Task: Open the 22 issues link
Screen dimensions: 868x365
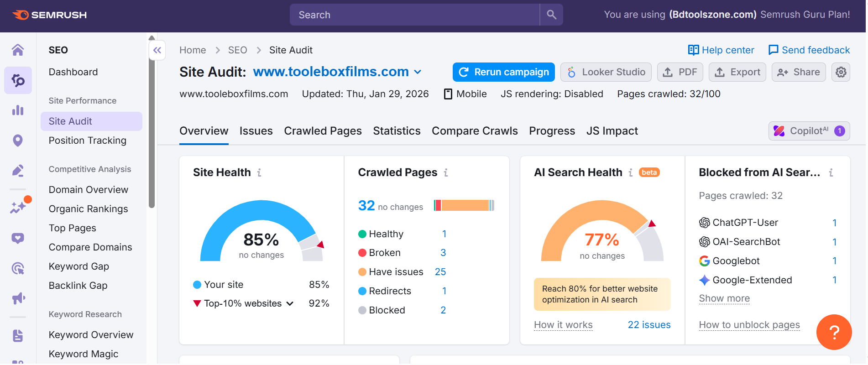Action: point(650,325)
